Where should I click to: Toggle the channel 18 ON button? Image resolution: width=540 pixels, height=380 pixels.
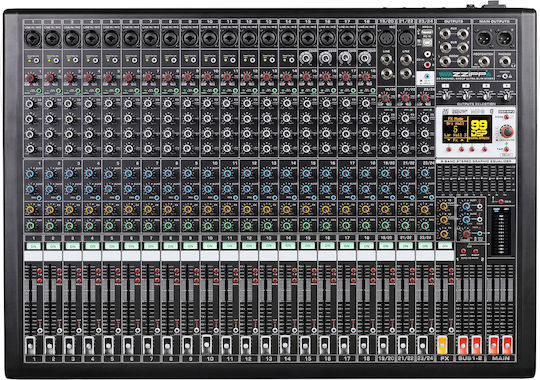[x=367, y=246]
